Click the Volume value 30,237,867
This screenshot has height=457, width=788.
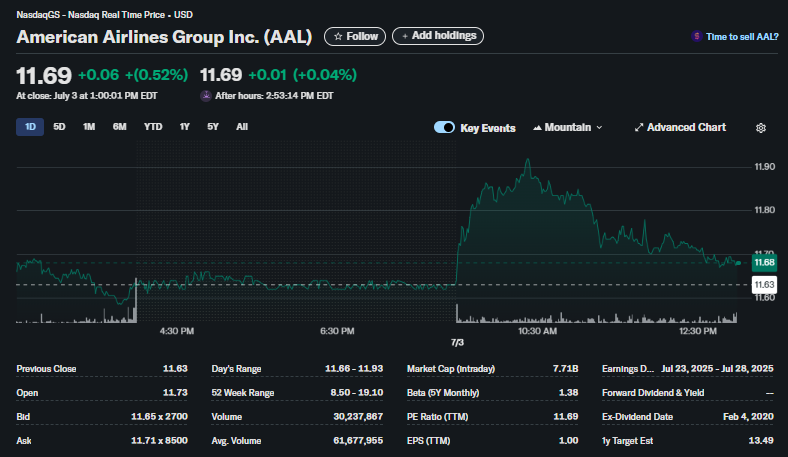click(358, 416)
